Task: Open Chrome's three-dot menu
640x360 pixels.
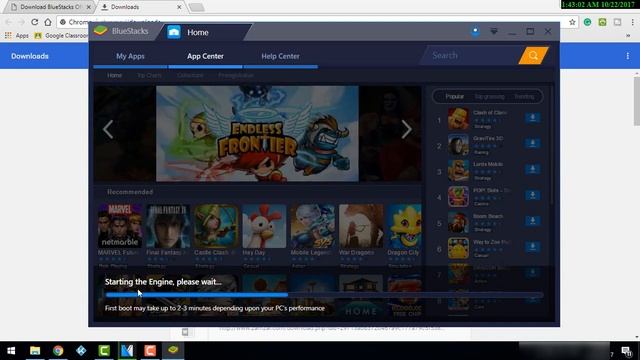Action: [x=633, y=22]
